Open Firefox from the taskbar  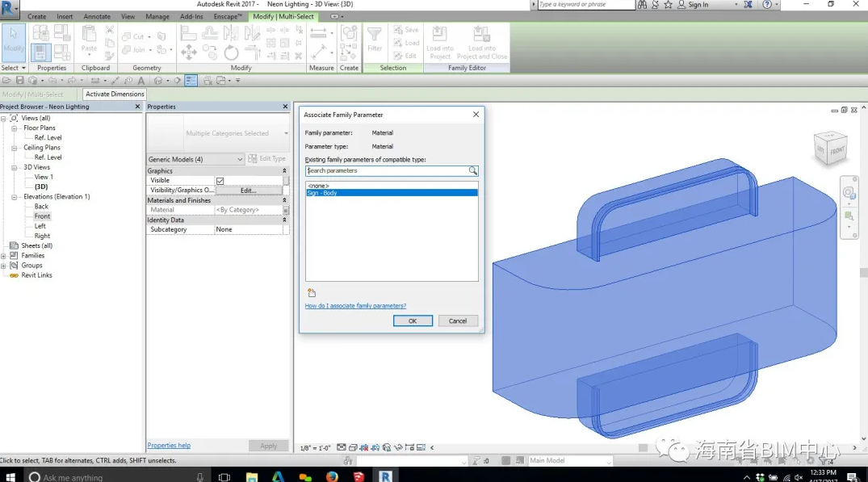[x=332, y=476]
